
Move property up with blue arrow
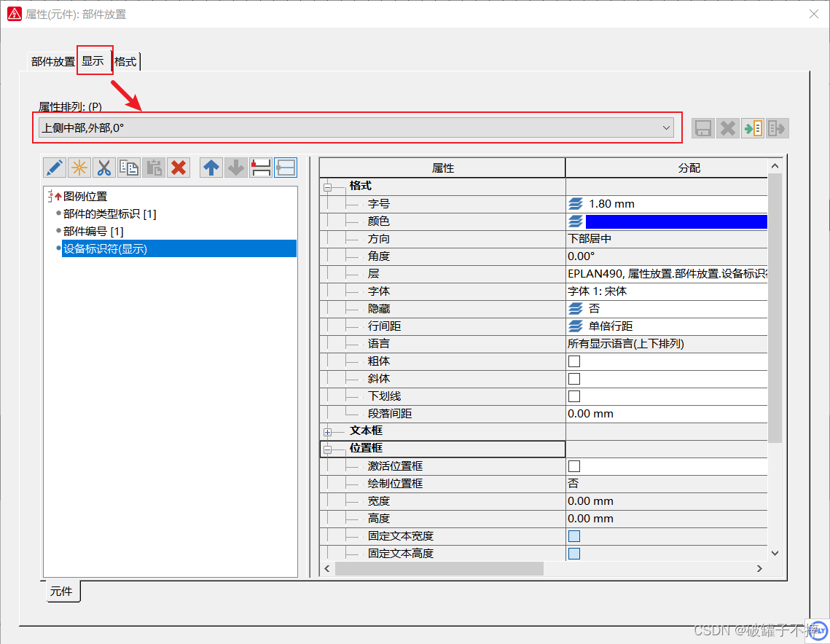click(x=211, y=168)
